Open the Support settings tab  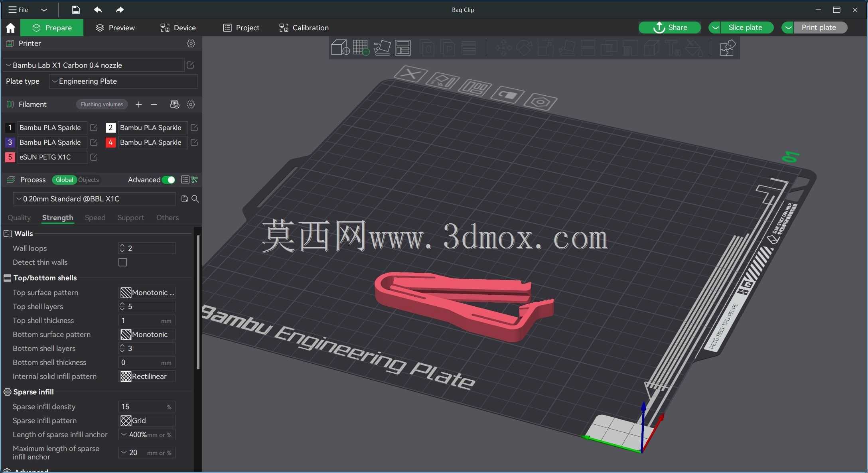[131, 218]
